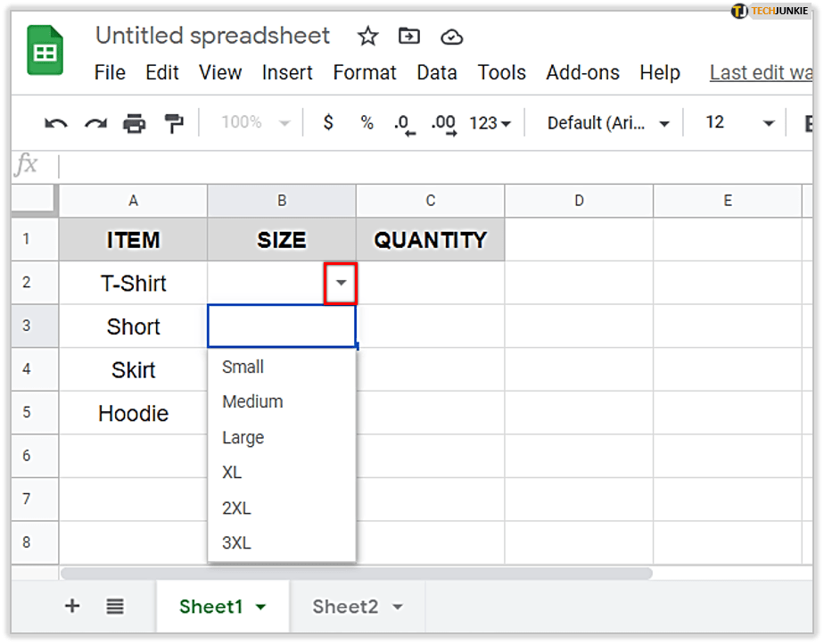Check the cloud save status icon
The image size is (824, 644).
tap(452, 37)
